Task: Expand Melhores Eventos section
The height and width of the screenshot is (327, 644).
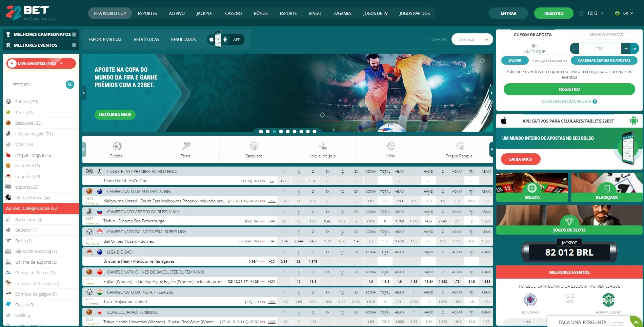Action: point(74,45)
